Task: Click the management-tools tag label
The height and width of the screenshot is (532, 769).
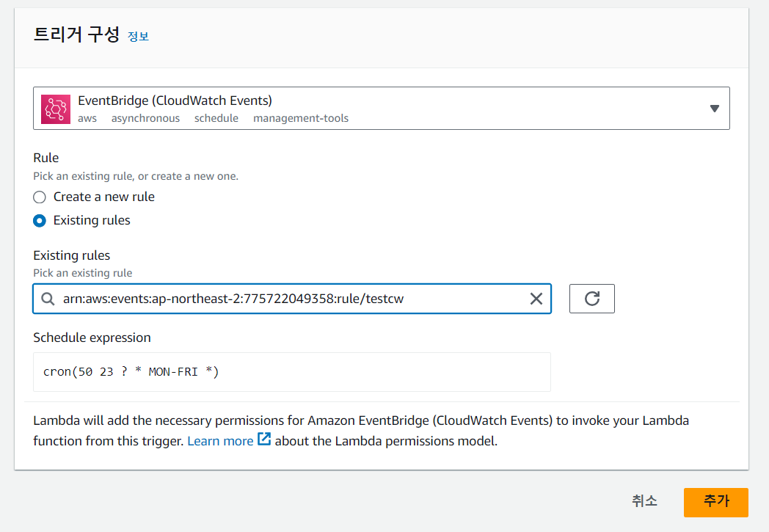Action: (300, 118)
